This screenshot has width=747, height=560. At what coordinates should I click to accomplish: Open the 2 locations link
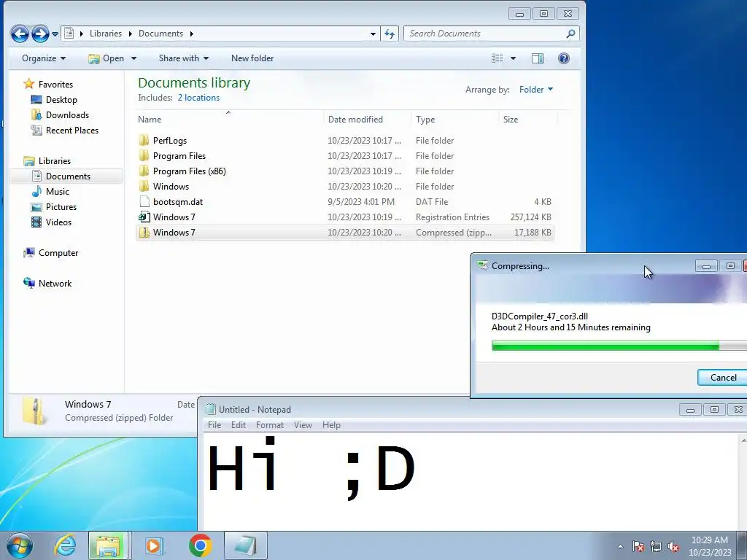(x=198, y=98)
